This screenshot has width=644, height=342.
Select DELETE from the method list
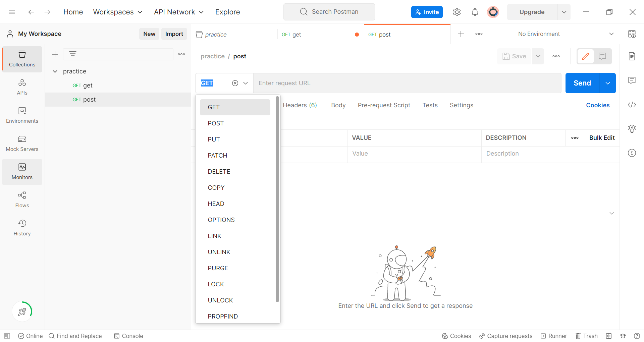(x=235, y=172)
